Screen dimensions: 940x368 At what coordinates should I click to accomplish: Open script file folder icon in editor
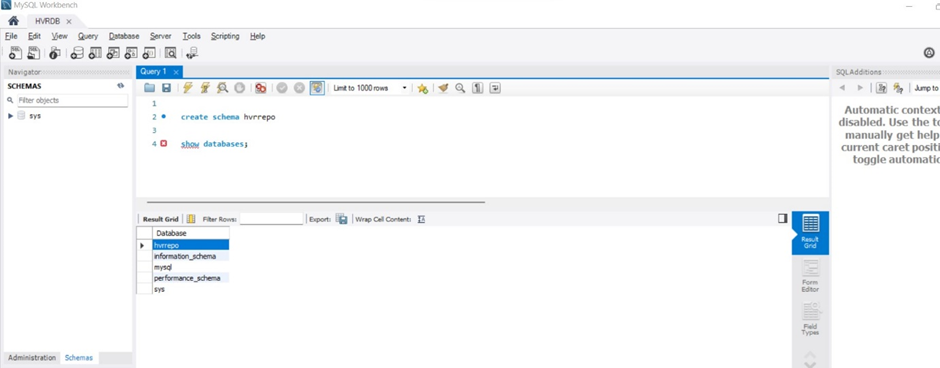150,88
